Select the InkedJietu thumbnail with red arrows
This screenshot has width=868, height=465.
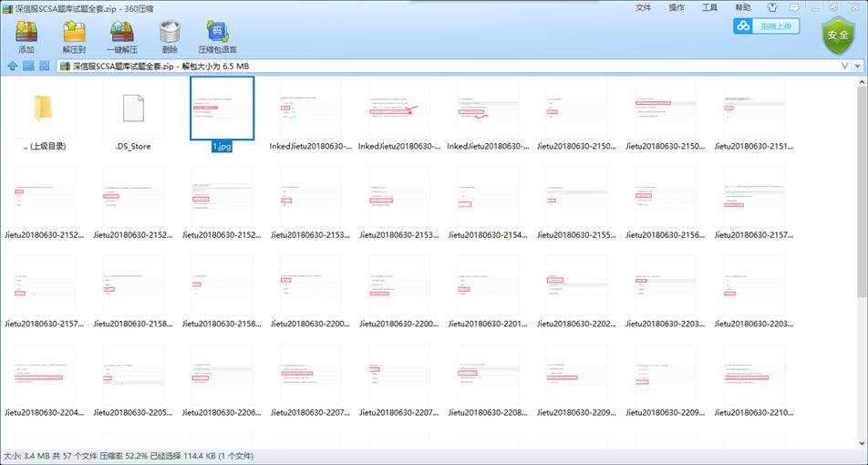399,115
